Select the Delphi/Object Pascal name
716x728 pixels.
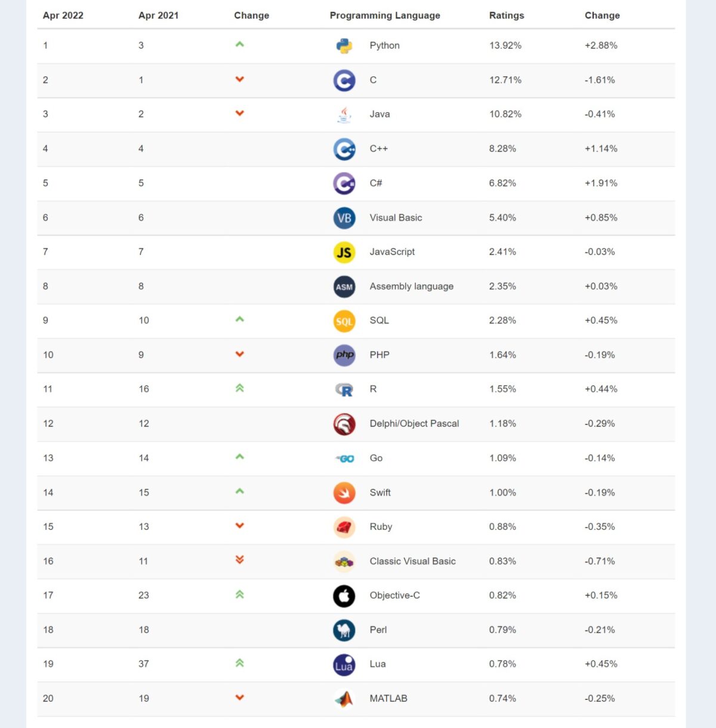click(415, 424)
